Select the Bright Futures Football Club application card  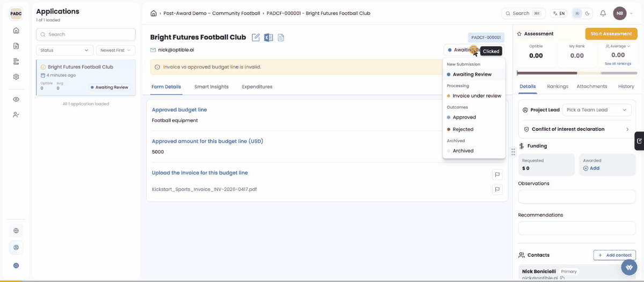coord(86,77)
